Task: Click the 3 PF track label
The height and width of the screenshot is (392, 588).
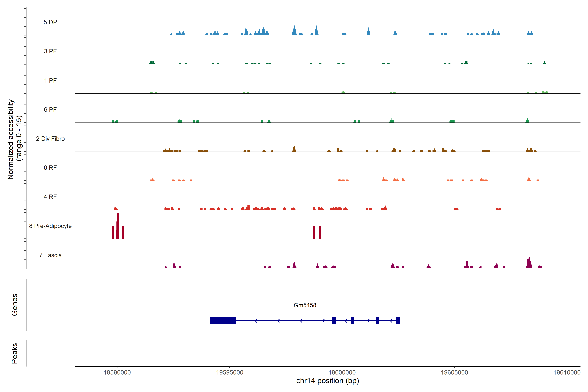Action: pyautogui.click(x=50, y=51)
